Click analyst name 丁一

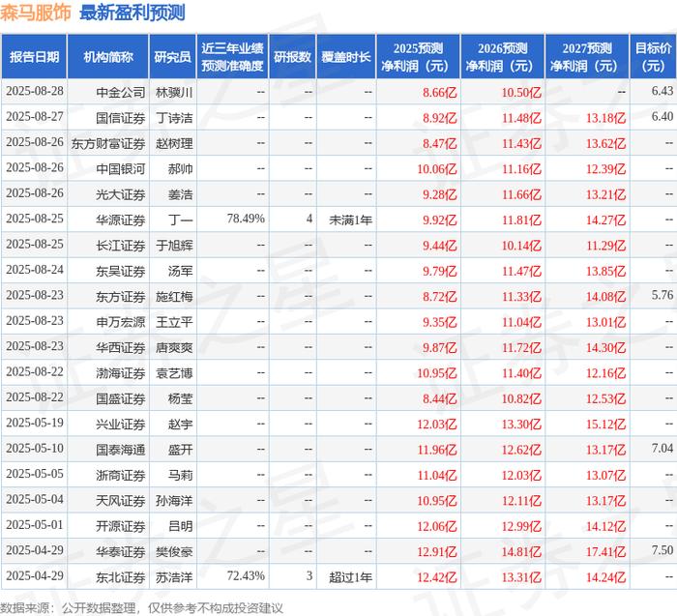[x=180, y=220]
